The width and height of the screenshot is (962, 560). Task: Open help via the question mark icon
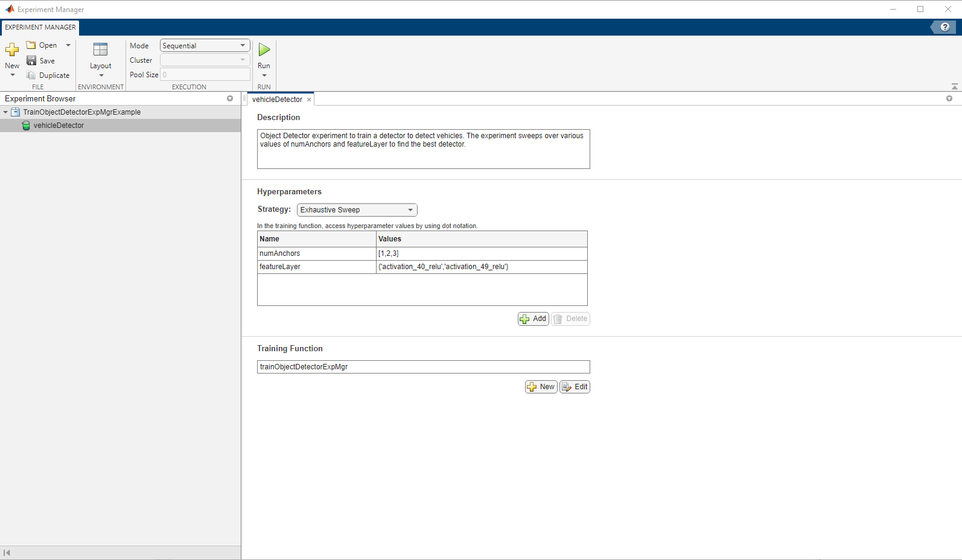pyautogui.click(x=944, y=27)
